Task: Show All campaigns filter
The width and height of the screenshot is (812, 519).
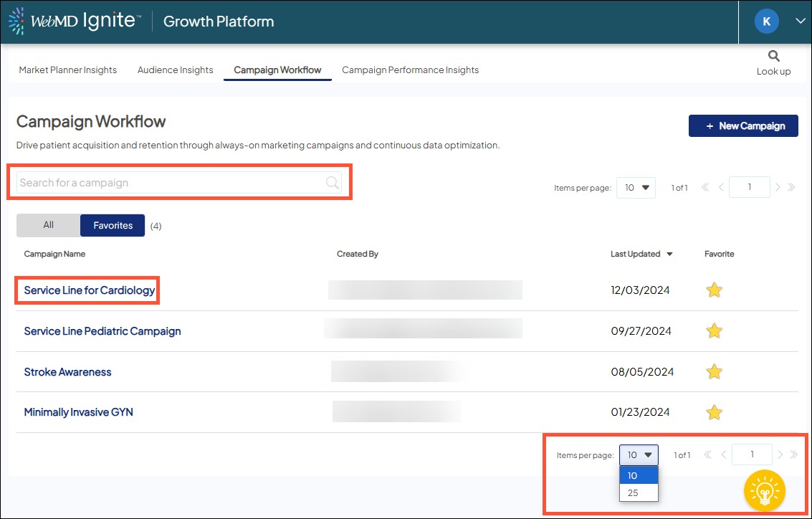Action: (48, 225)
